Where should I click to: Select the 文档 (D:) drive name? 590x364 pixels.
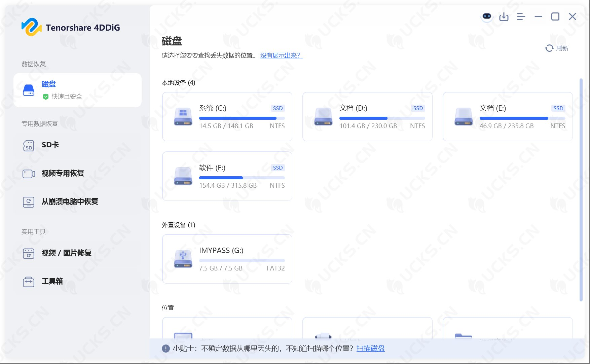[353, 108]
